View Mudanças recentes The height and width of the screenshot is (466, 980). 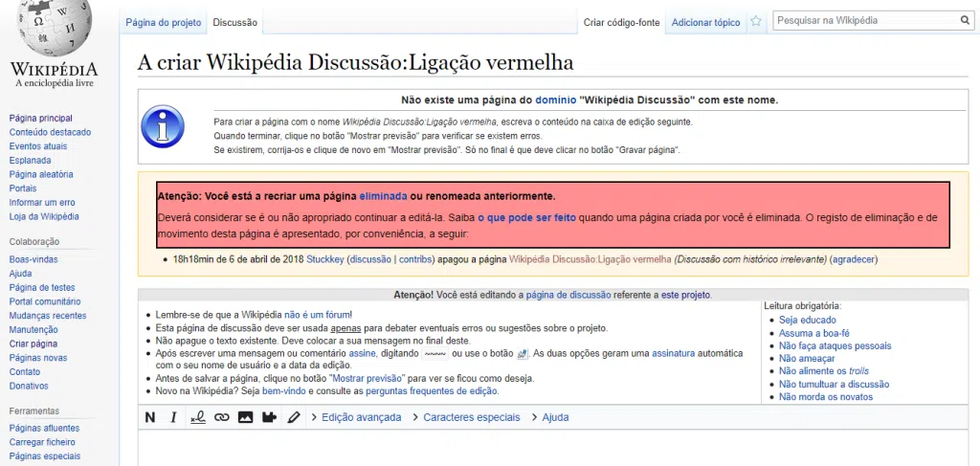click(x=48, y=316)
